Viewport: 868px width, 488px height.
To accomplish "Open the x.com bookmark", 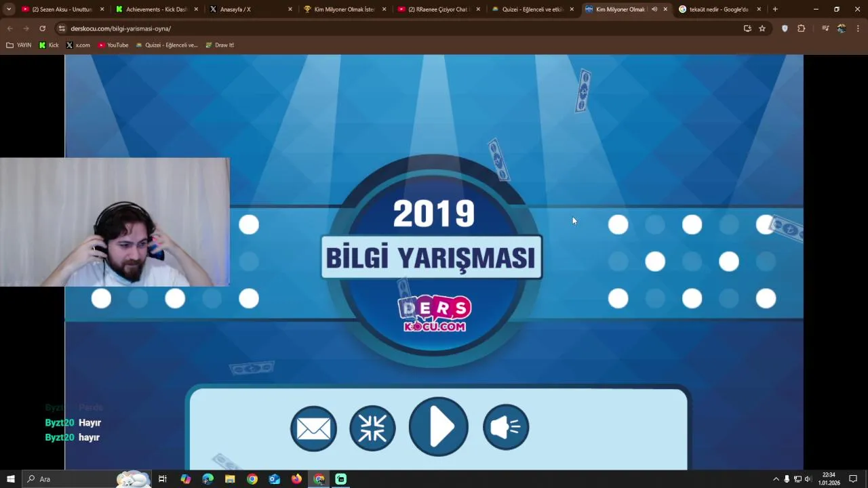I will pyautogui.click(x=78, y=45).
